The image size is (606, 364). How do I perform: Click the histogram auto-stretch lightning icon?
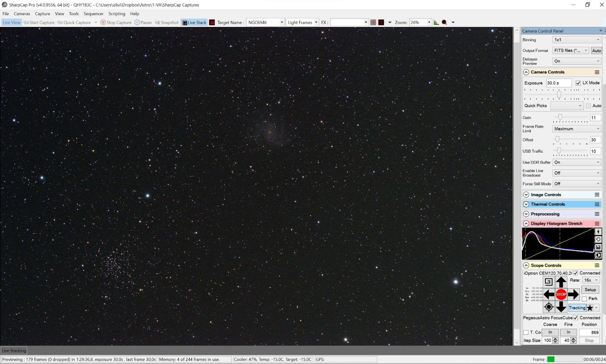tap(598, 232)
